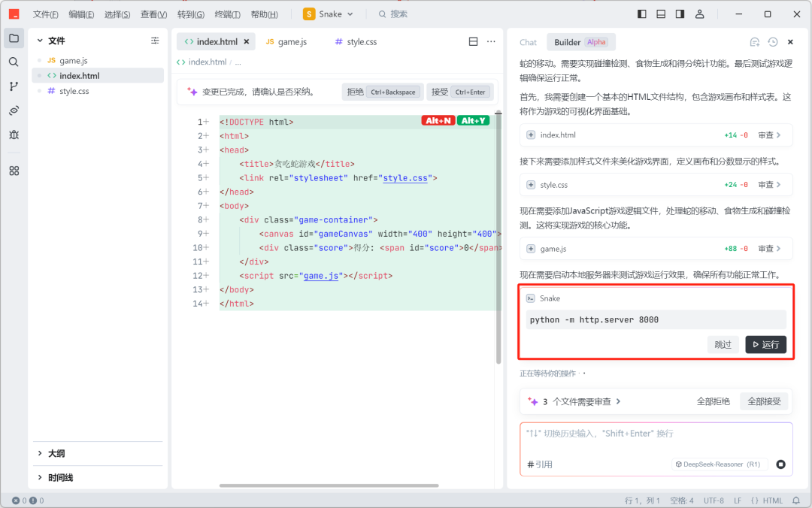This screenshot has width=812, height=508.
Task: Click the Alt+Y accept change badge
Action: (474, 121)
